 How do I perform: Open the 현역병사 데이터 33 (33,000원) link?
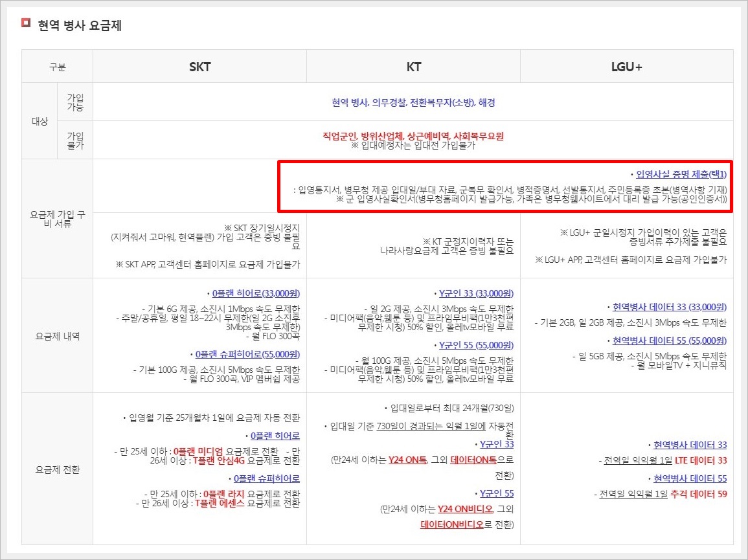(669, 307)
